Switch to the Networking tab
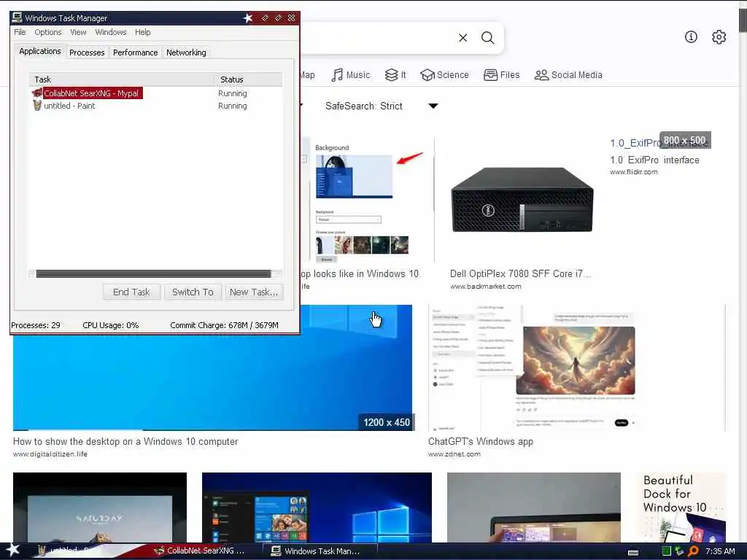The height and width of the screenshot is (560, 747). click(x=186, y=52)
